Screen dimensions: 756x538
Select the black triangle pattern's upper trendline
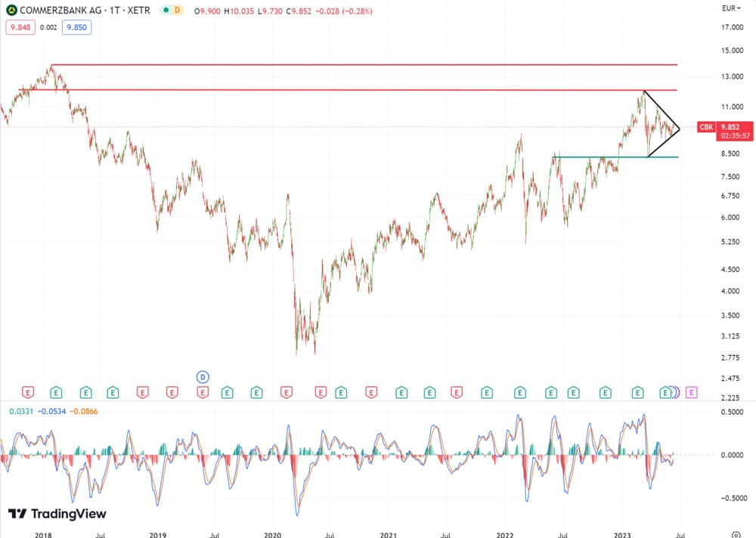[661, 110]
